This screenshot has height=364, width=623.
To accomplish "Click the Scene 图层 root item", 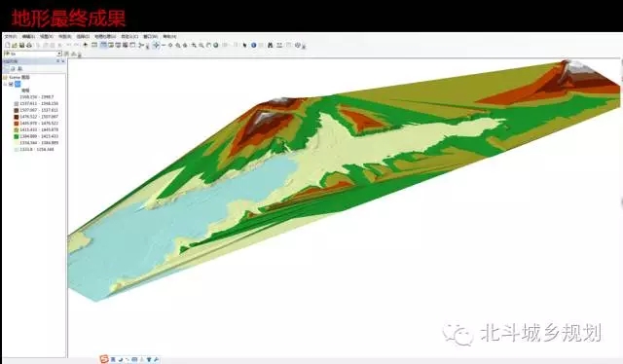I will point(19,77).
